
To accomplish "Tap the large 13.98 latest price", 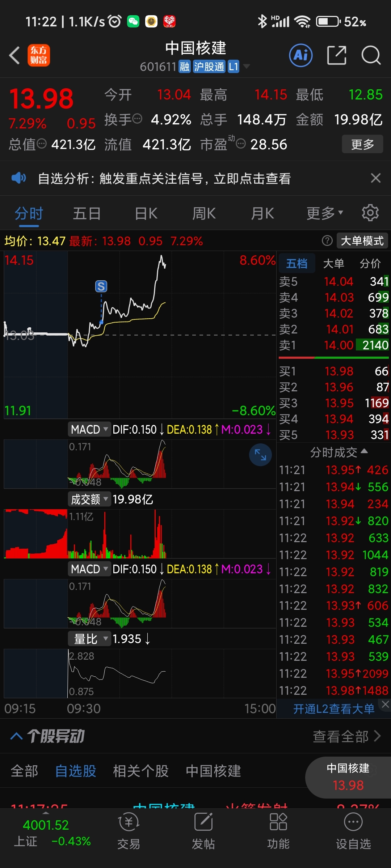I will pyautogui.click(x=41, y=99).
